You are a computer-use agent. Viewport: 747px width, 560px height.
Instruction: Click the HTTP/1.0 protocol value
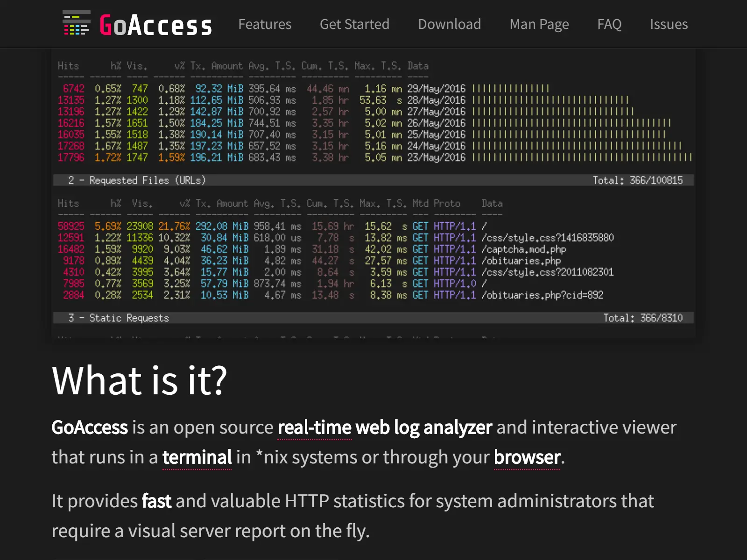coord(455,284)
